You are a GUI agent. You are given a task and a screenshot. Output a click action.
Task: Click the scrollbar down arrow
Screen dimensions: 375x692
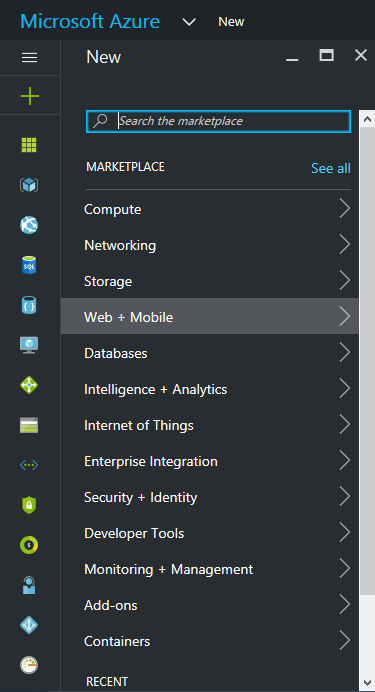coord(367,683)
